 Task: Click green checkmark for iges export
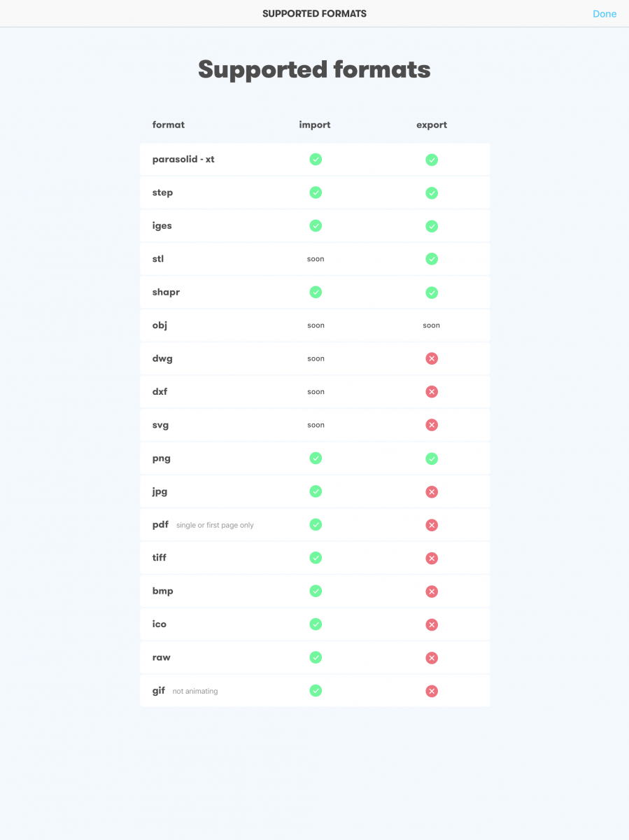432,226
